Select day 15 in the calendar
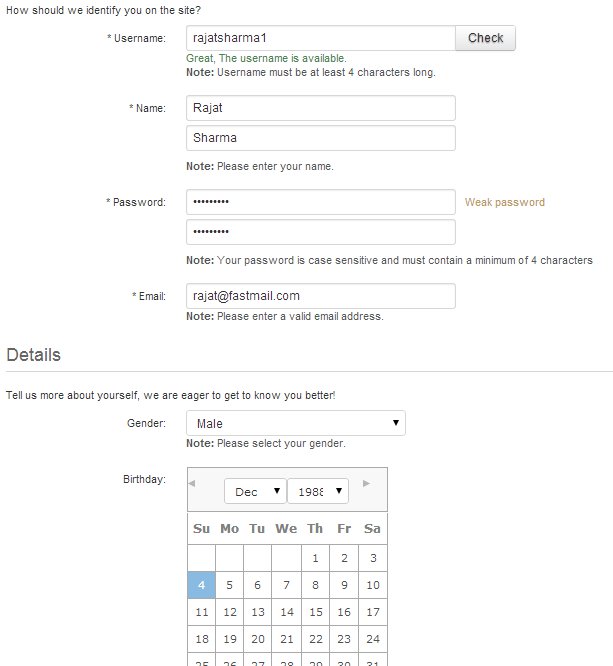This screenshot has height=666, width=613. click(315, 612)
